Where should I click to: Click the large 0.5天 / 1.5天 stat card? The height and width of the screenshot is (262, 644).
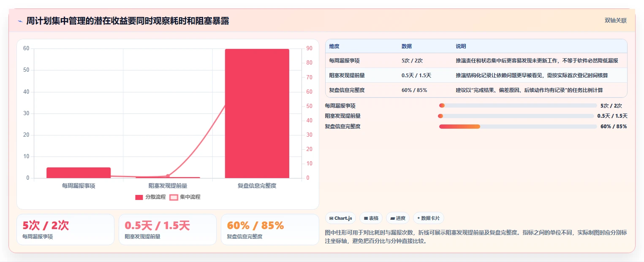(x=168, y=230)
